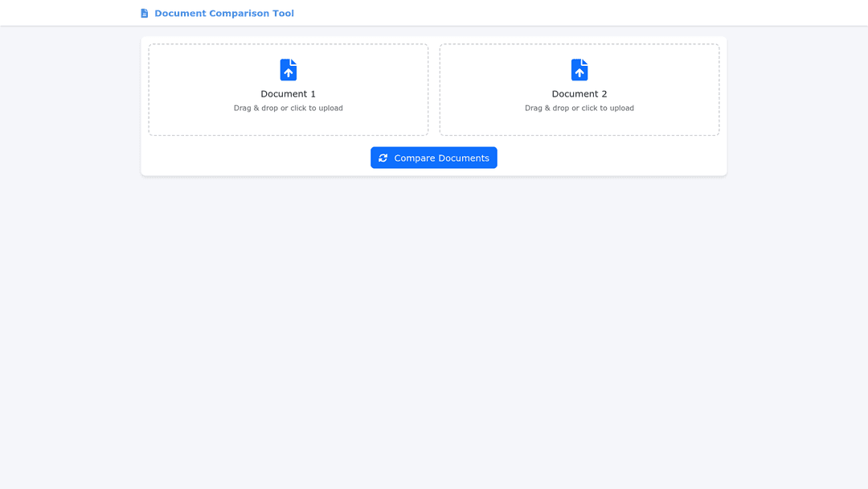
Task: Select the Document 2 heading text
Action: (x=579, y=94)
